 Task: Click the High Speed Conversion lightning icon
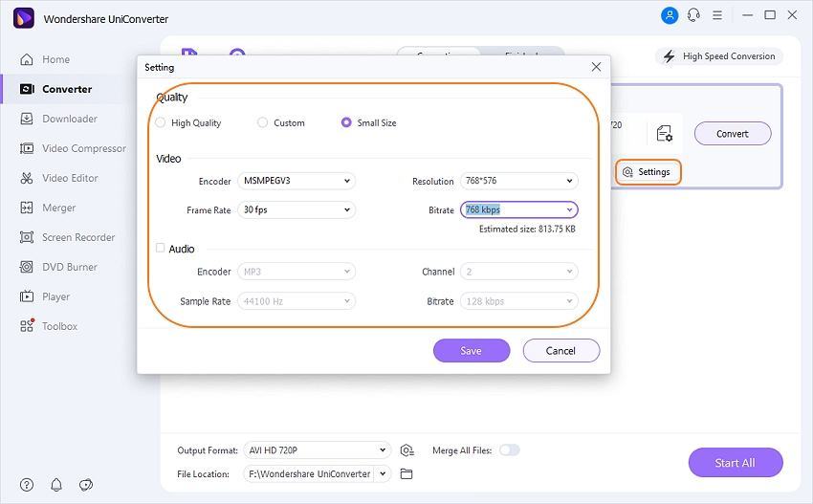tap(670, 56)
